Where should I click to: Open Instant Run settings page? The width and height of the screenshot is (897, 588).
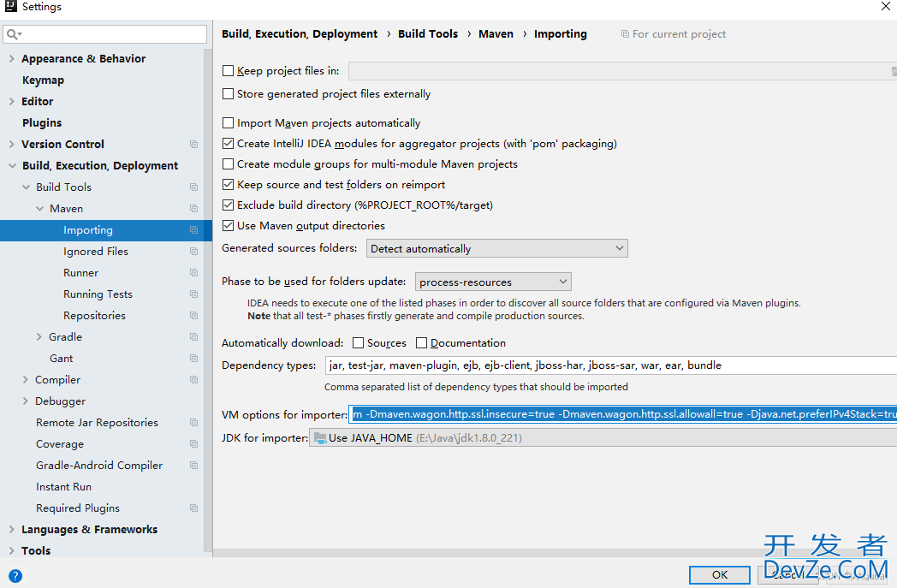[63, 487]
